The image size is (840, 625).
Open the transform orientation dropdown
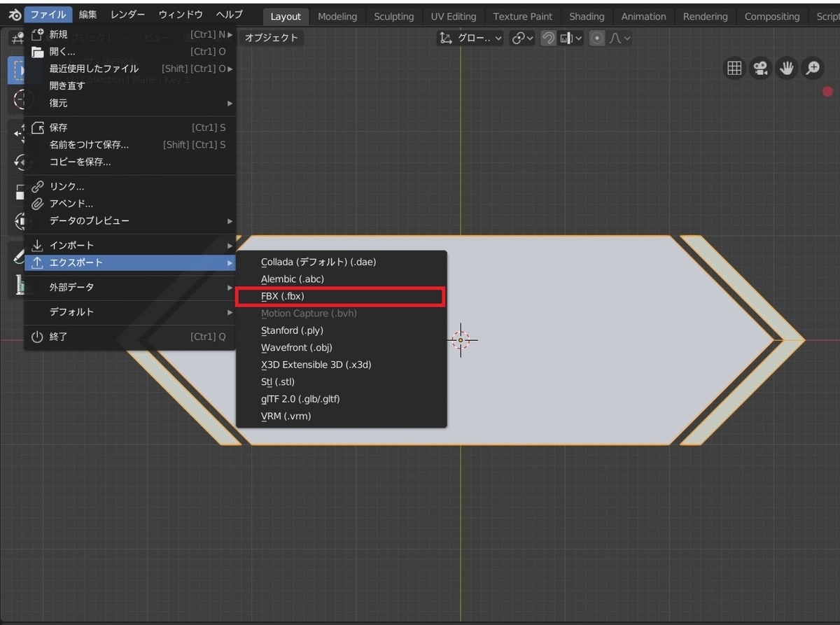[x=470, y=38]
